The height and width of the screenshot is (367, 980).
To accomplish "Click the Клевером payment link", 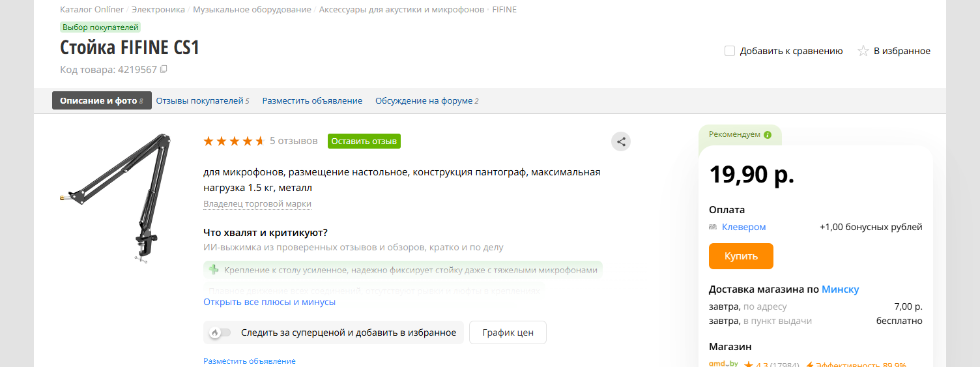I will [x=744, y=227].
